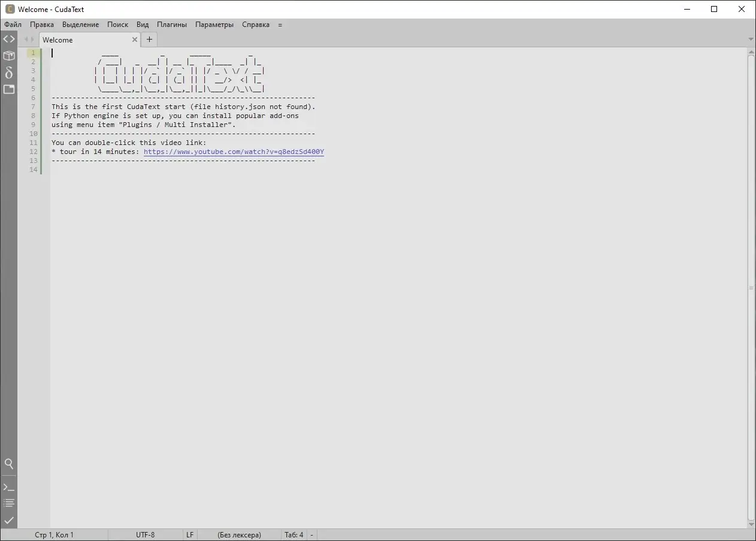The width and height of the screenshot is (756, 541).
Task: Open the Snippets delta icon panel
Action: coord(9,72)
